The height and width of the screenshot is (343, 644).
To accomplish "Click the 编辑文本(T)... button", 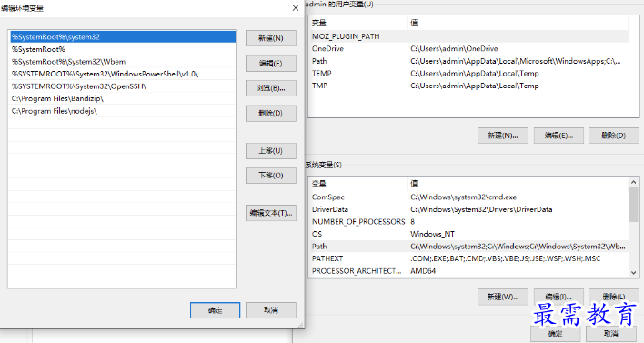I will coord(271,213).
